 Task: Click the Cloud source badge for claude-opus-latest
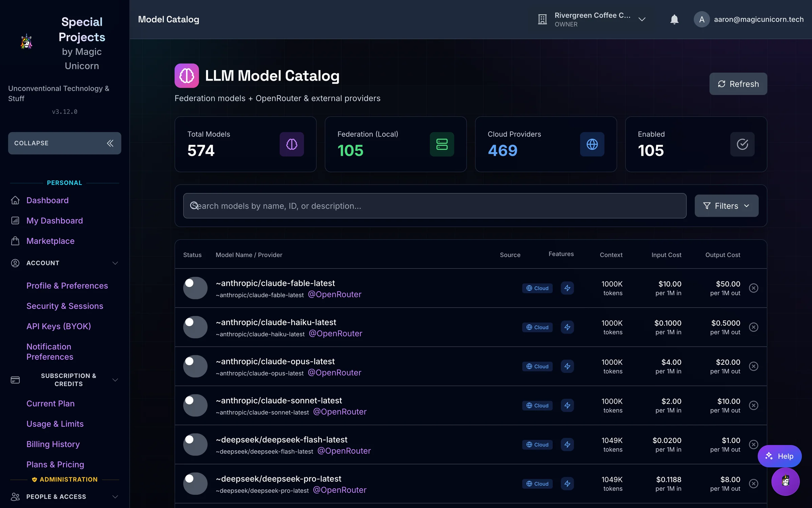pyautogui.click(x=537, y=366)
